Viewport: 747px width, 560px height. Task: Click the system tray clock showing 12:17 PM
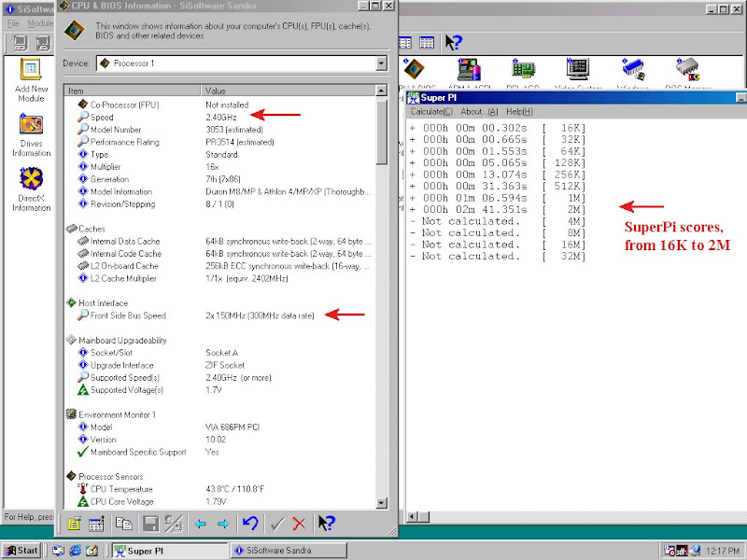(x=723, y=551)
